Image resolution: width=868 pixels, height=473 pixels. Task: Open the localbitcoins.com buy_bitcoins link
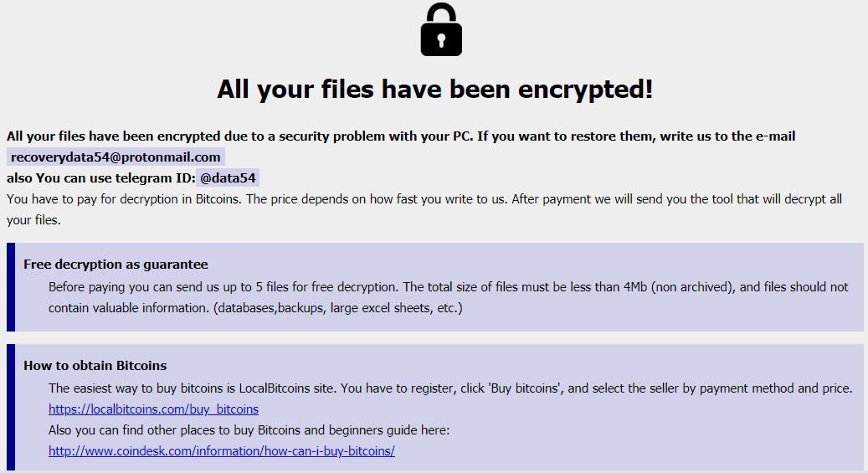[x=153, y=409]
